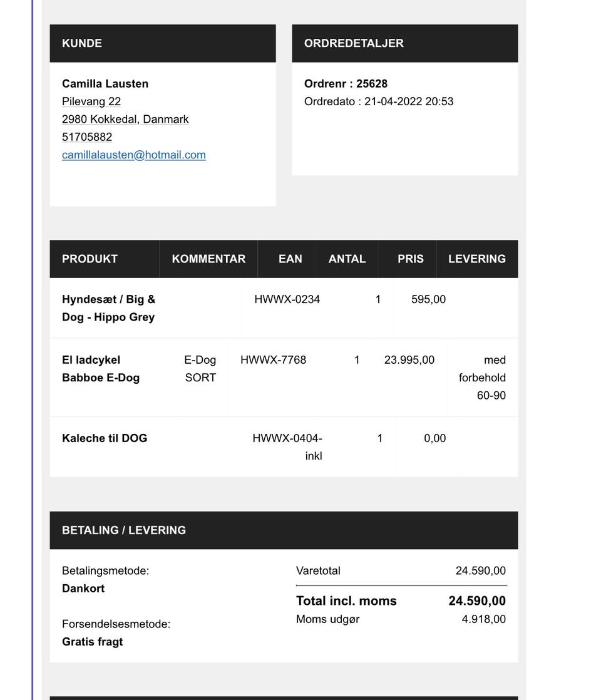Click EAN code HWWX-7768

pos(274,360)
